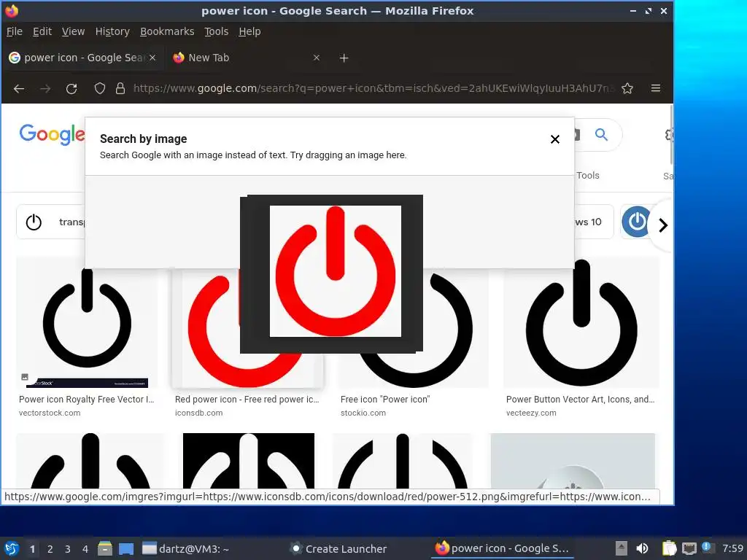This screenshot has height=560, width=747.
Task: Go back to the previous page
Action: [x=19, y=88]
